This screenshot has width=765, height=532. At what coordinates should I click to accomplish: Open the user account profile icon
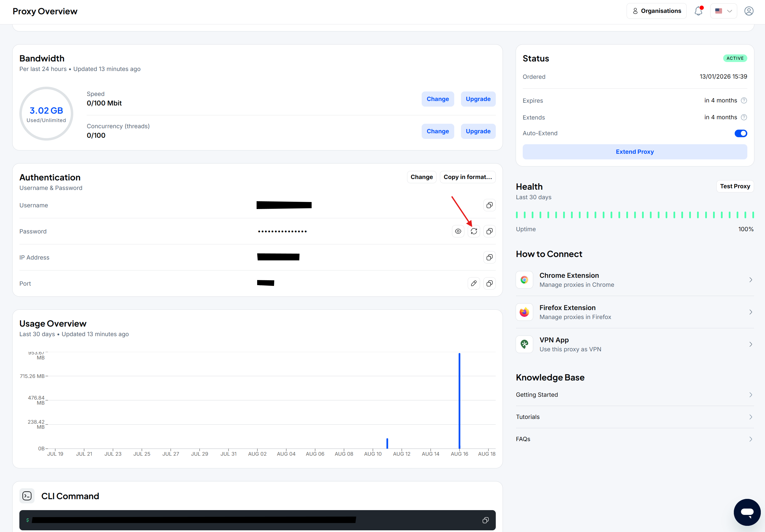point(749,11)
